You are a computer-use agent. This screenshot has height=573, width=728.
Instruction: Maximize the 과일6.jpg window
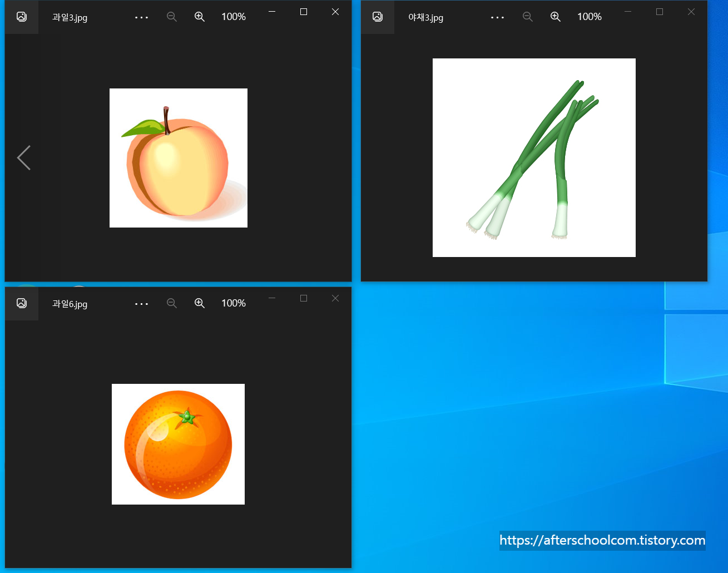tap(304, 298)
